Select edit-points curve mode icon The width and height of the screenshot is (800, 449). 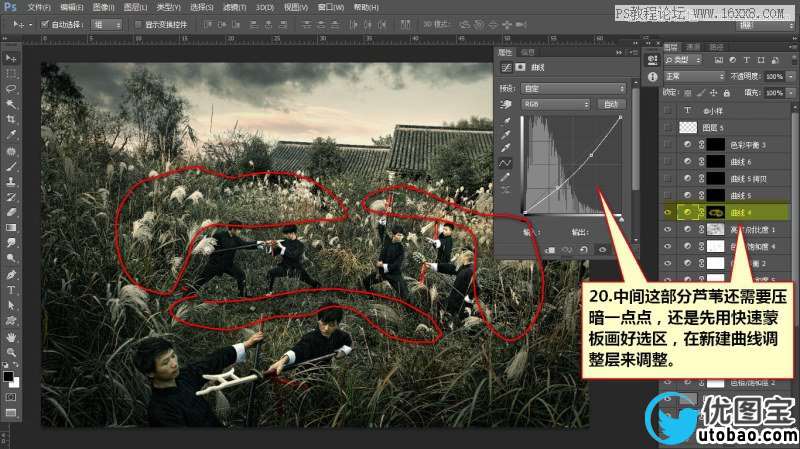click(x=505, y=163)
